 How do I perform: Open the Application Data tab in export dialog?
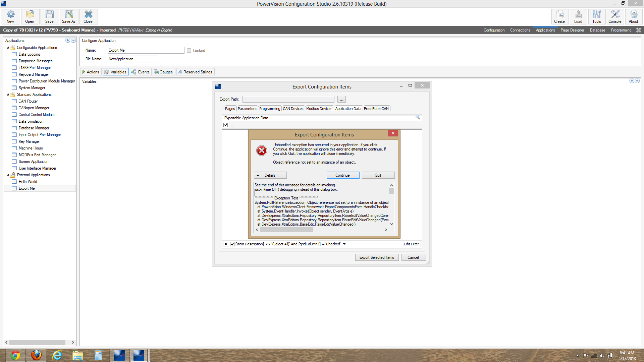pyautogui.click(x=348, y=109)
